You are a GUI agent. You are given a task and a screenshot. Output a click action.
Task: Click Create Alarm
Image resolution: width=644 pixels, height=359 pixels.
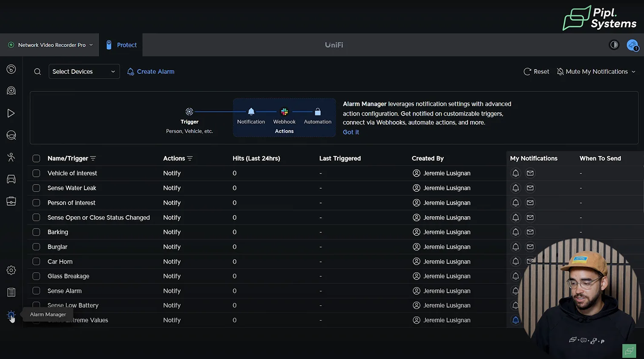(151, 72)
